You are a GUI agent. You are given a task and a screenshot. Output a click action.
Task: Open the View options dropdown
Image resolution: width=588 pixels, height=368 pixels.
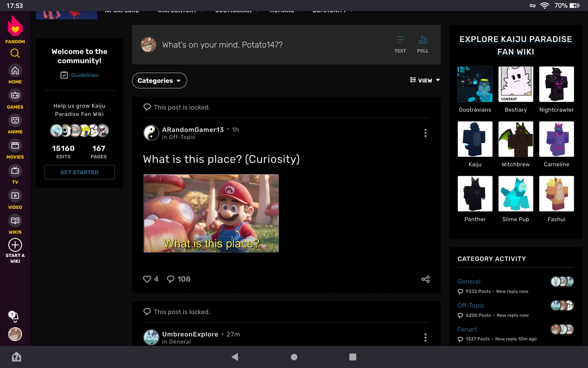tap(425, 80)
